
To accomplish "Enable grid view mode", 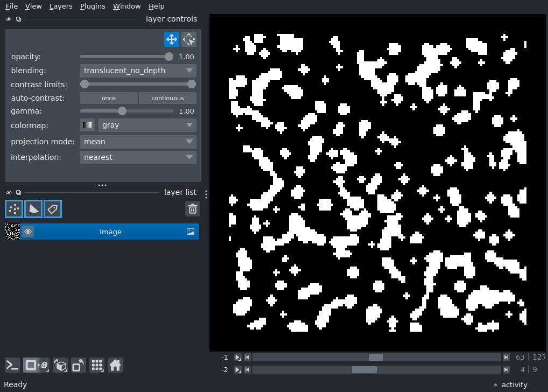I will click(97, 366).
